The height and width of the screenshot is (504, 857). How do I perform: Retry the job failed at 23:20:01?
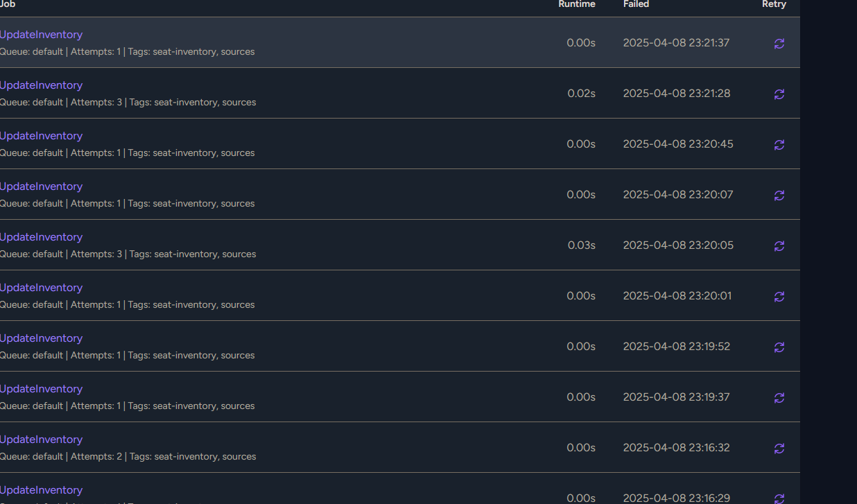tap(779, 297)
